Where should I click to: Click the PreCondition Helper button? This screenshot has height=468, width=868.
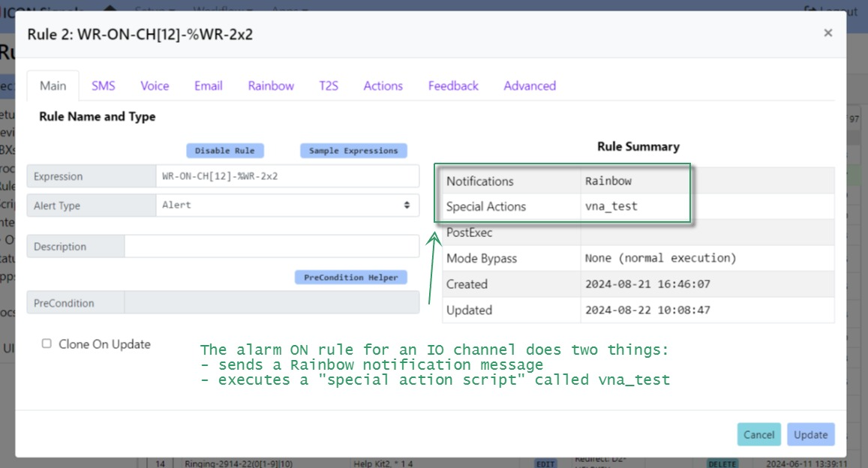[350, 277]
